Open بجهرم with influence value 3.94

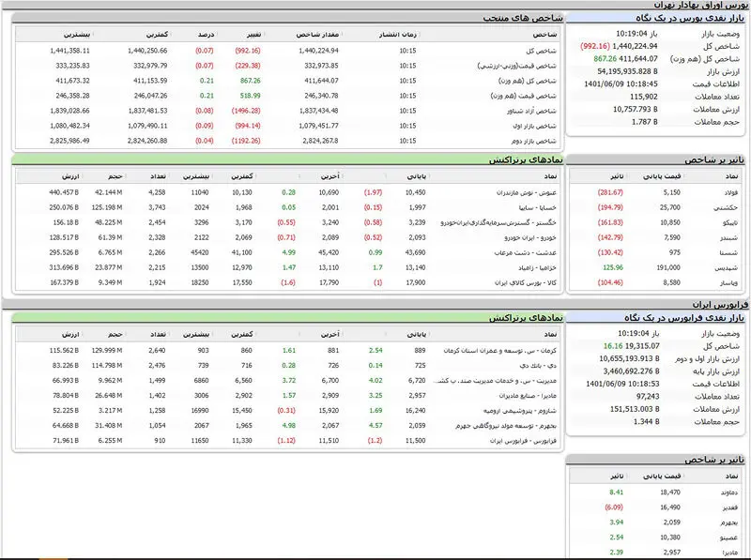729,522
